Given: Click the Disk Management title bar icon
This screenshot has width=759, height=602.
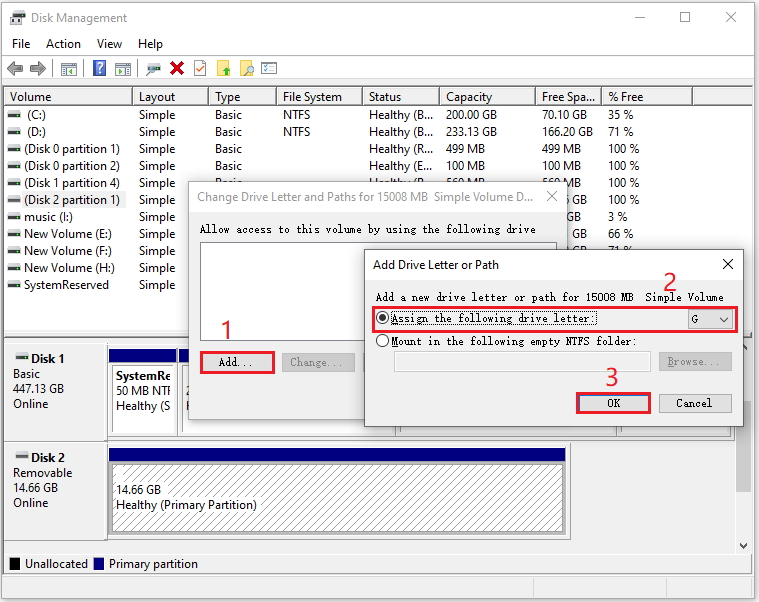Looking at the screenshot, I should (17, 18).
